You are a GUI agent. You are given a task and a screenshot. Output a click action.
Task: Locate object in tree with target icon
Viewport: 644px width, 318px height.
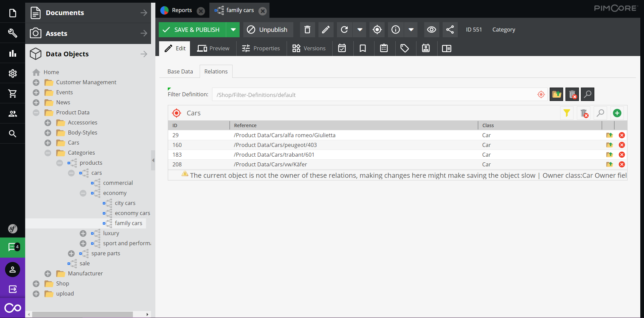(377, 30)
